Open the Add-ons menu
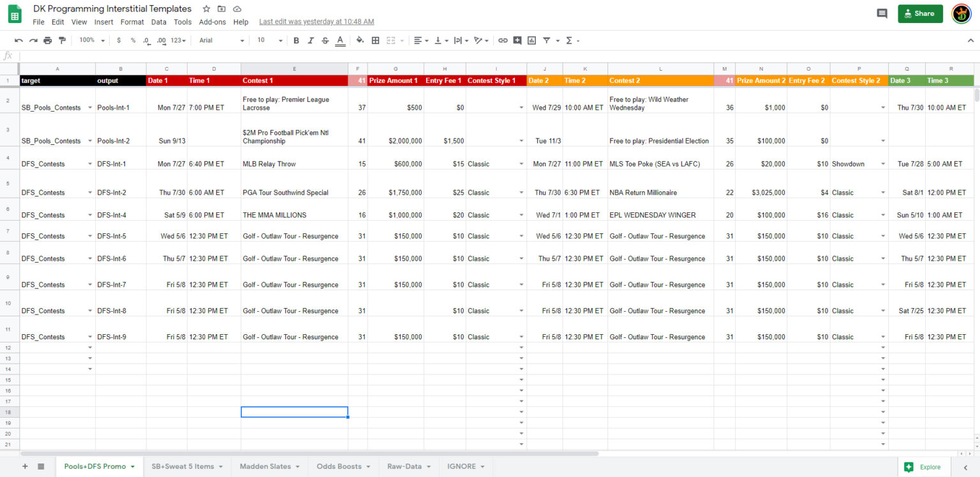This screenshot has width=980, height=477. coord(212,22)
